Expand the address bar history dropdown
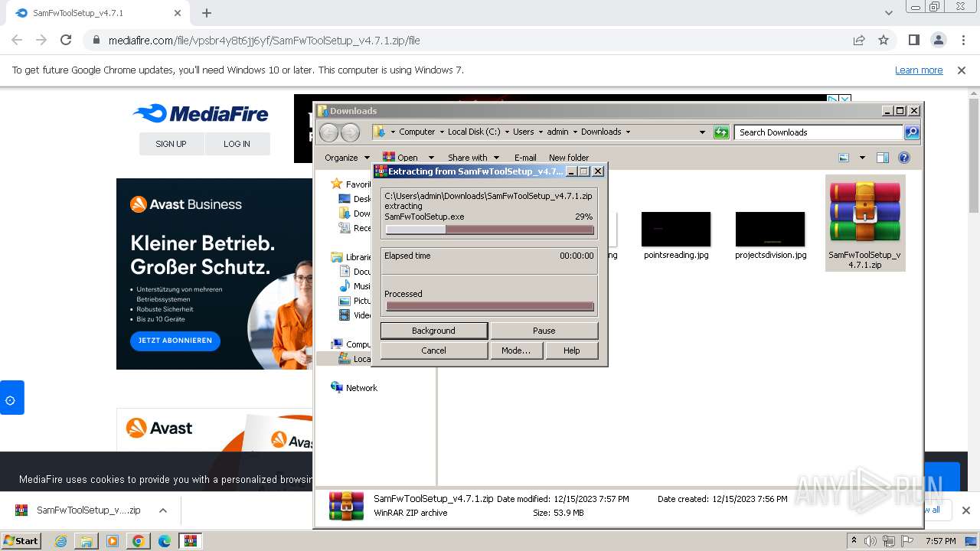This screenshot has width=980, height=551. (x=702, y=132)
